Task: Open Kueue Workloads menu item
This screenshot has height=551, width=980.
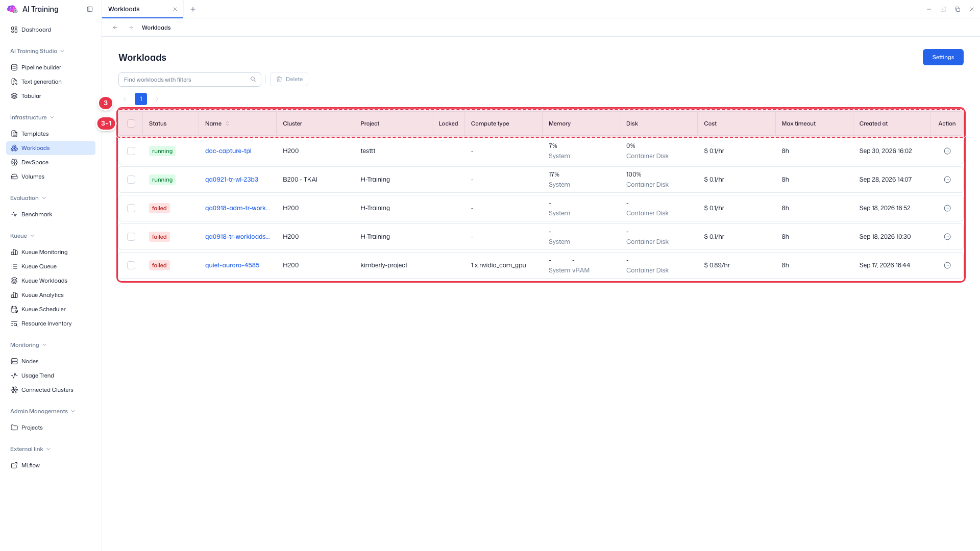Action: (x=51, y=281)
